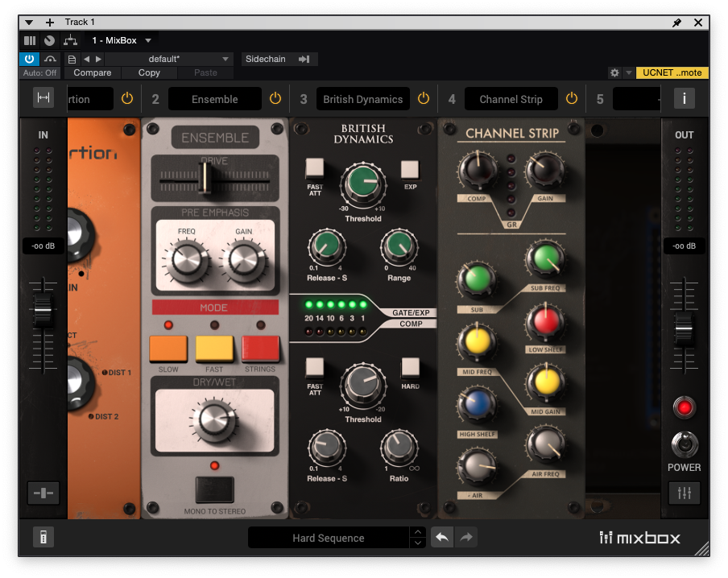Screen dimensions: 728x578
Task: Open the mixer faders icon under POWER
Action: [684, 493]
